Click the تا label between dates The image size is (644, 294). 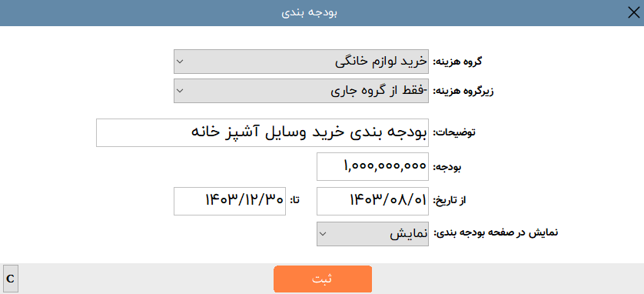295,201
